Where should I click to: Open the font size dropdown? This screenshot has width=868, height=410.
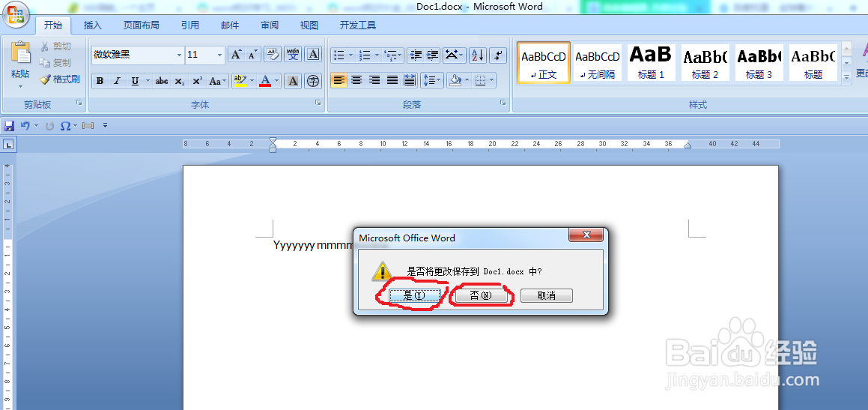click(x=219, y=55)
